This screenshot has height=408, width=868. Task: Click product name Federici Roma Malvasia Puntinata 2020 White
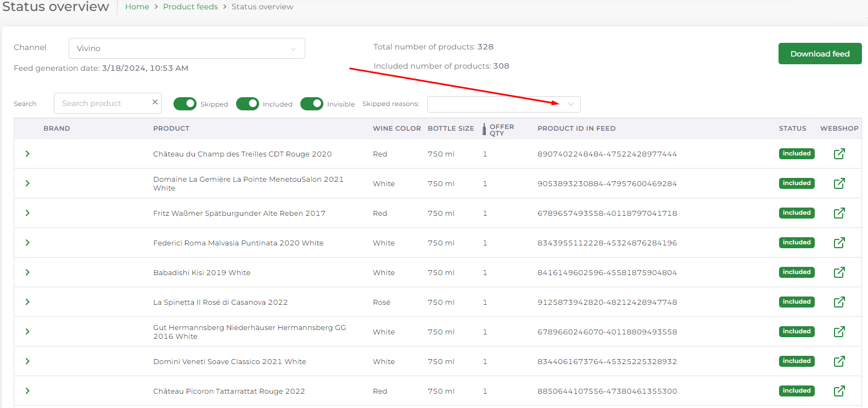point(238,243)
